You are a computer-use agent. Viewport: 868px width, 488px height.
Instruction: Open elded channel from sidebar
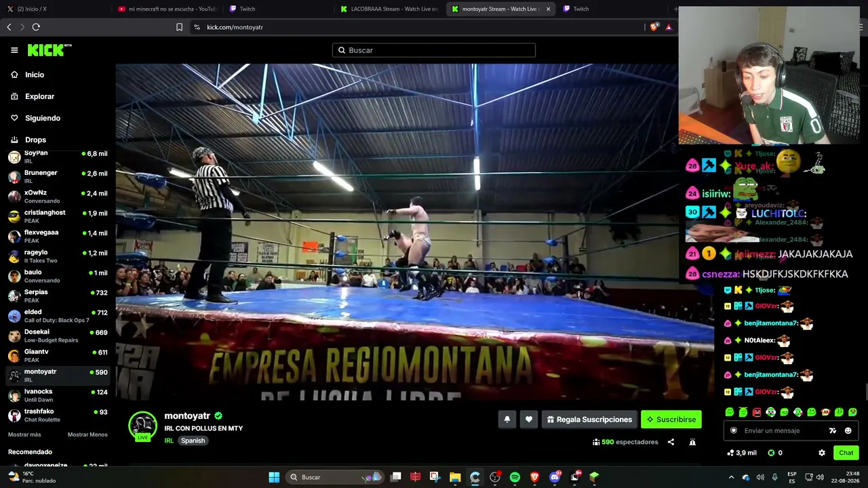coord(58,316)
